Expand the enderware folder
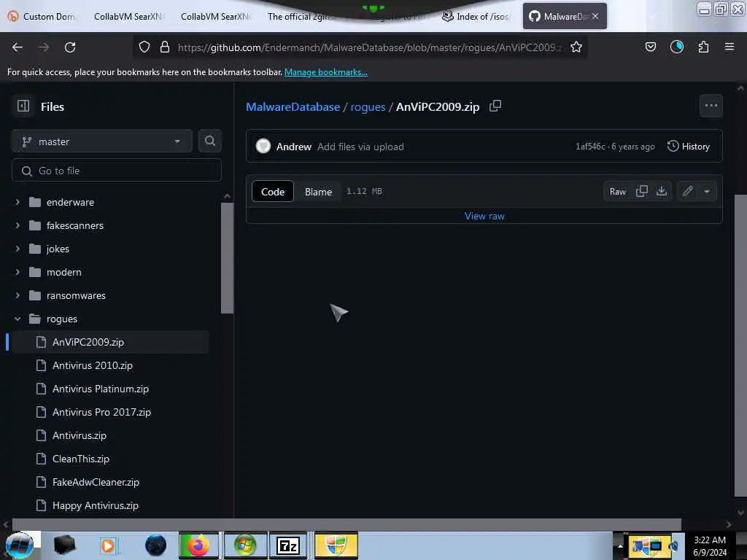Viewport: 747px width, 560px height. tap(18, 202)
